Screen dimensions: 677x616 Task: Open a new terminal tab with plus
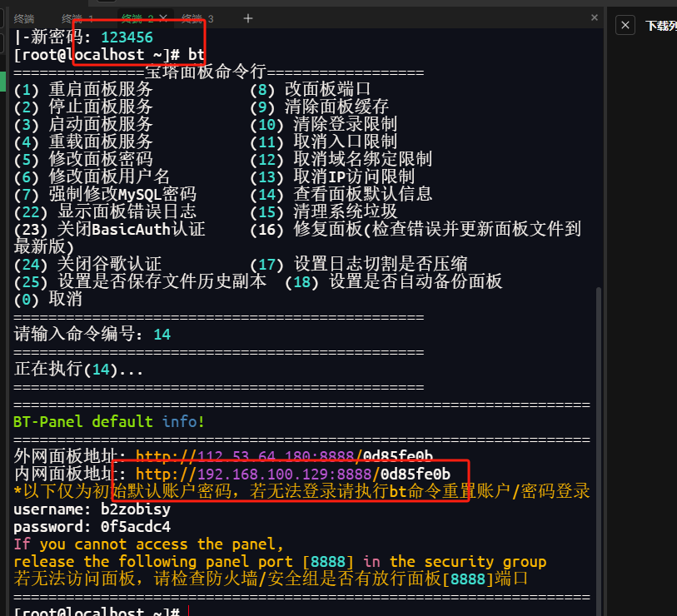247,17
